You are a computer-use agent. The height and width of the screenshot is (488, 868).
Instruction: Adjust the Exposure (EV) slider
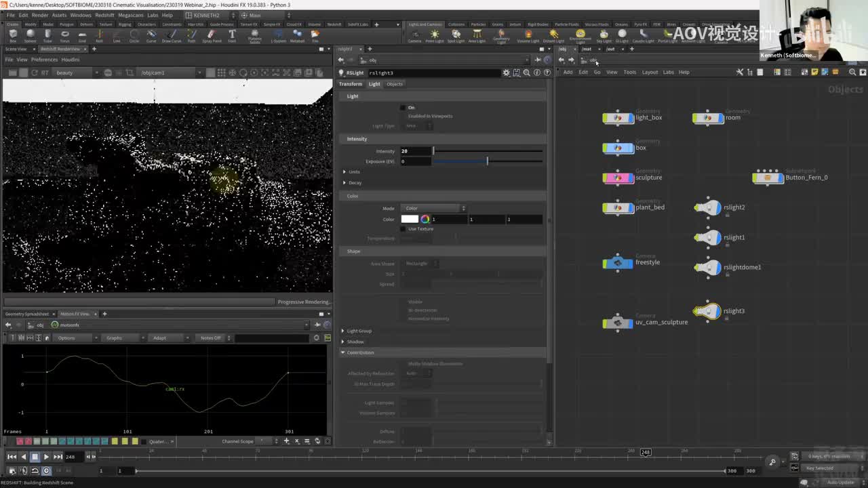pyautogui.click(x=488, y=161)
